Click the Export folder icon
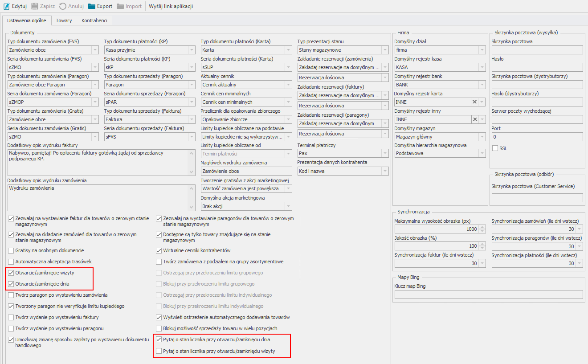 pos(92,6)
